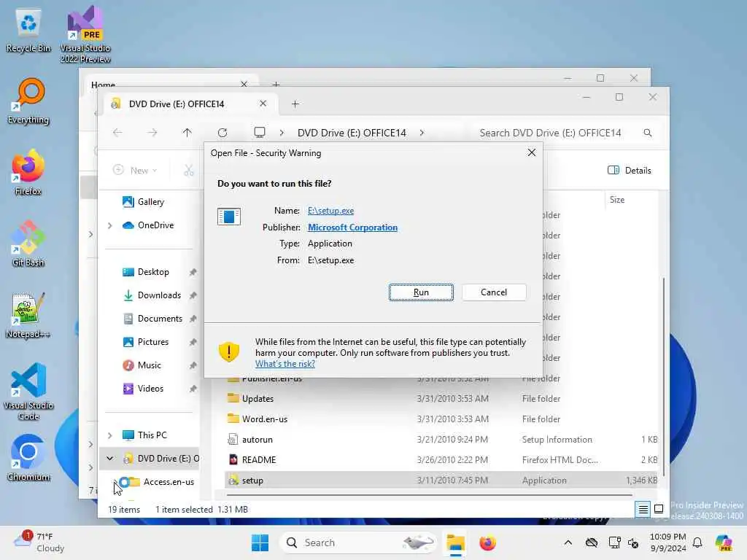747x560 pixels.
Task: Select the README file row
Action: (441, 460)
